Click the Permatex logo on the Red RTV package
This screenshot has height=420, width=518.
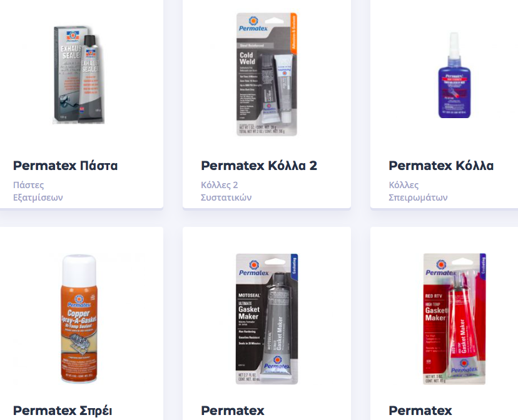pyautogui.click(x=440, y=267)
